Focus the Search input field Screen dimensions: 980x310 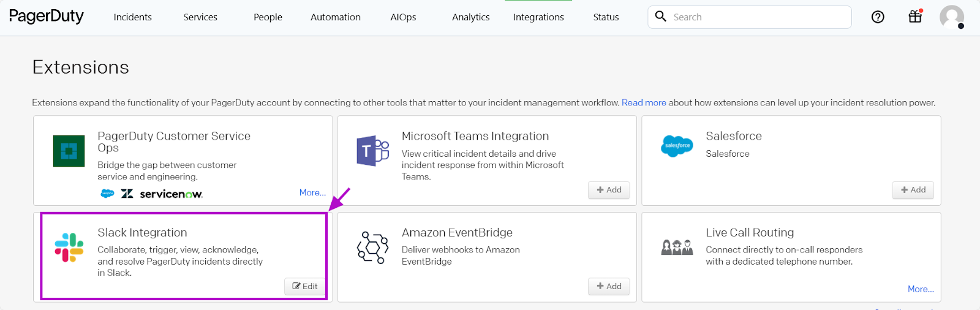click(x=749, y=17)
